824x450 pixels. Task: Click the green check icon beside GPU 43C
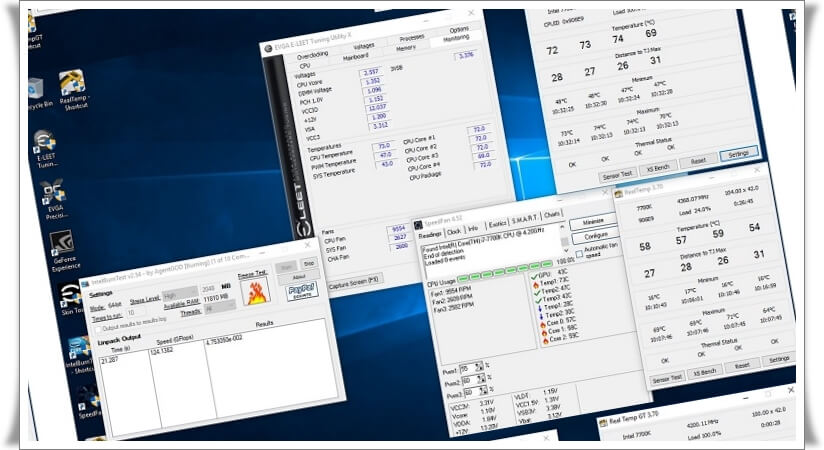pyautogui.click(x=534, y=277)
